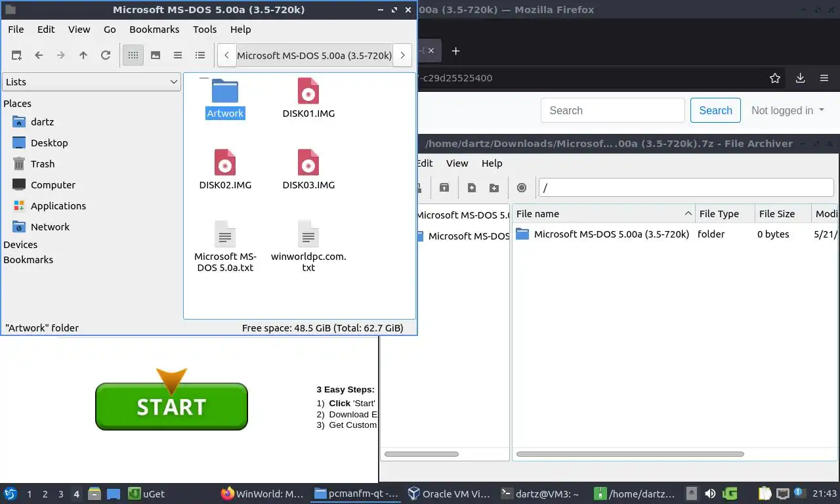Click the Firefox new tab plus button
The width and height of the screenshot is (840, 504).
coord(456,51)
